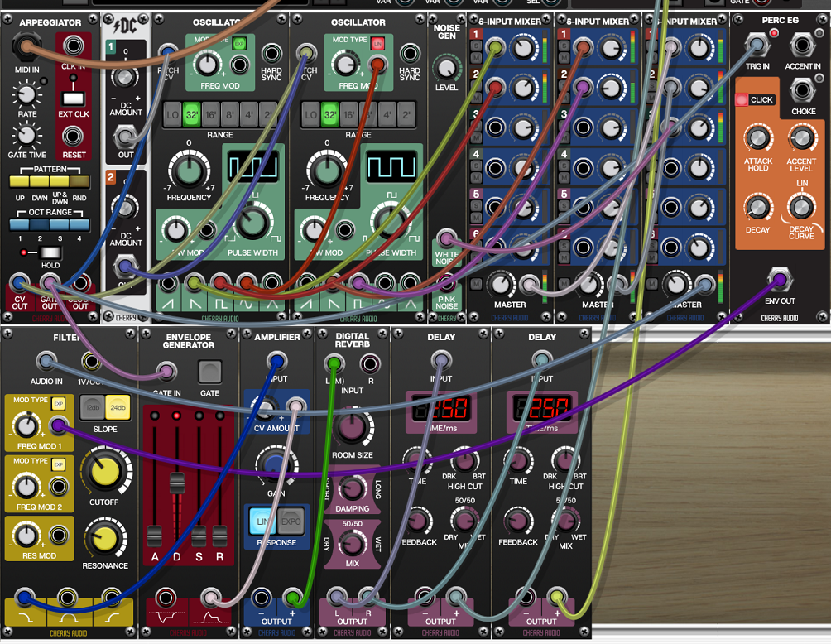Toggle EXP mod type for Filter FREQ MOD 1
Screen dimensions: 831x644
pyautogui.click(x=58, y=404)
